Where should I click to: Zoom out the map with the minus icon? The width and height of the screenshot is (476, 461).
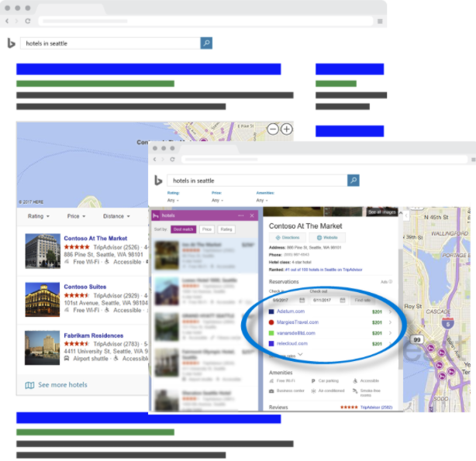273,129
